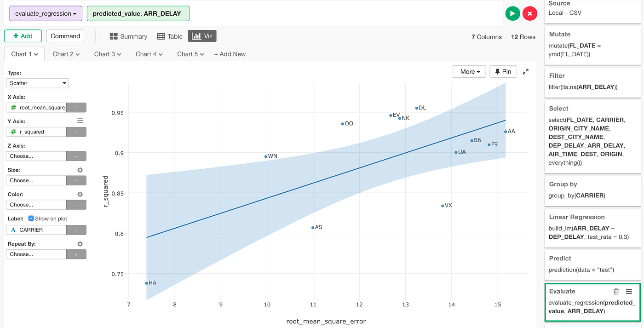The width and height of the screenshot is (644, 328).
Task: Open Size settings via the gear icon
Action: pyautogui.click(x=80, y=170)
